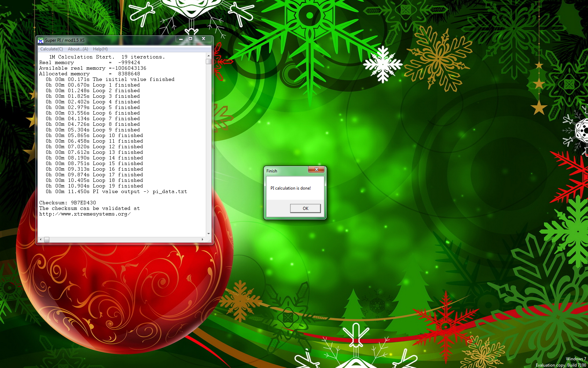Click the 'Loop 15 finished' line
Viewport: 588px width, 368px height.
click(94, 163)
